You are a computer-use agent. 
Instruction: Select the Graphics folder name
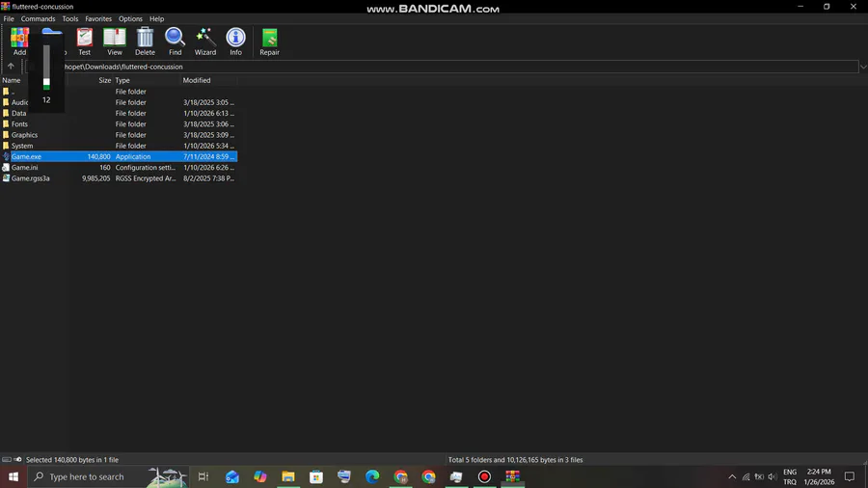(x=24, y=135)
